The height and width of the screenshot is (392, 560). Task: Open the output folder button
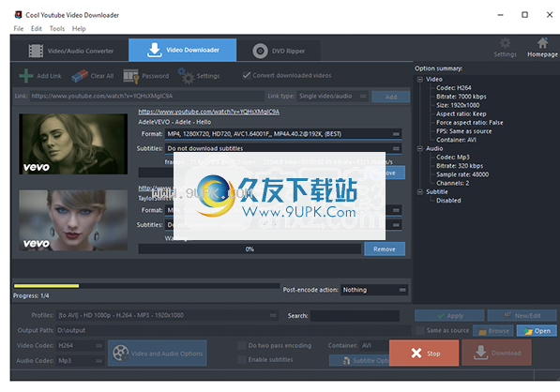coord(537,331)
